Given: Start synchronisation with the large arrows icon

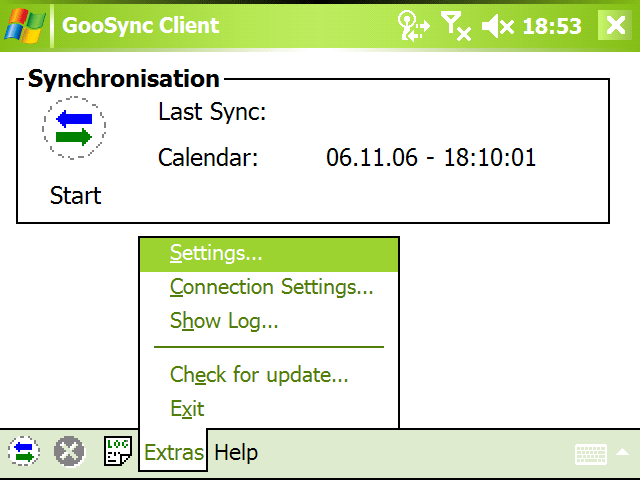Looking at the screenshot, I should click(x=74, y=128).
